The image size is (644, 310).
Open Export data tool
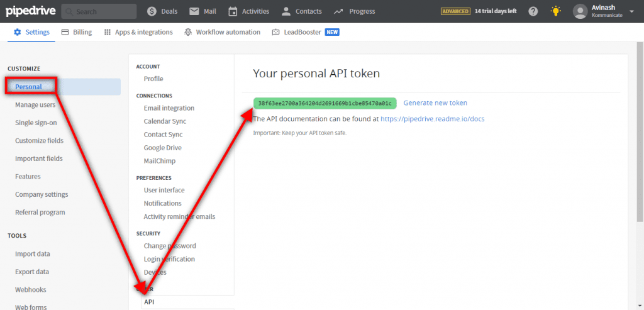coord(32,272)
